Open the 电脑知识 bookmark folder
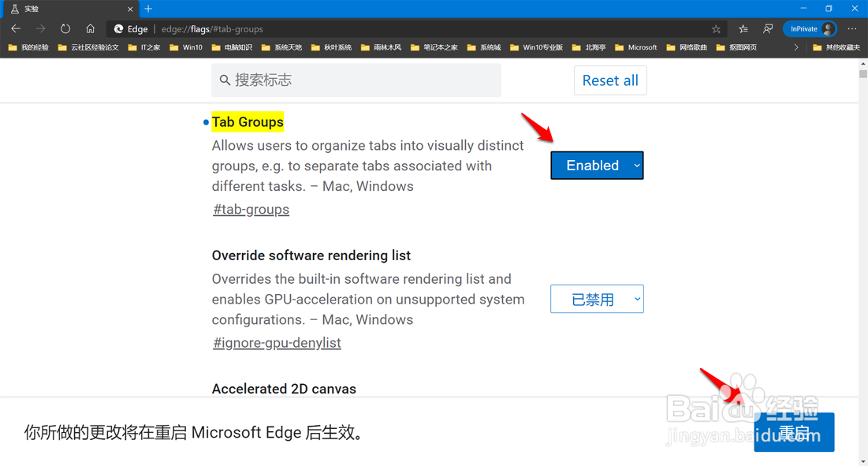The height and width of the screenshot is (466, 868). pos(232,47)
